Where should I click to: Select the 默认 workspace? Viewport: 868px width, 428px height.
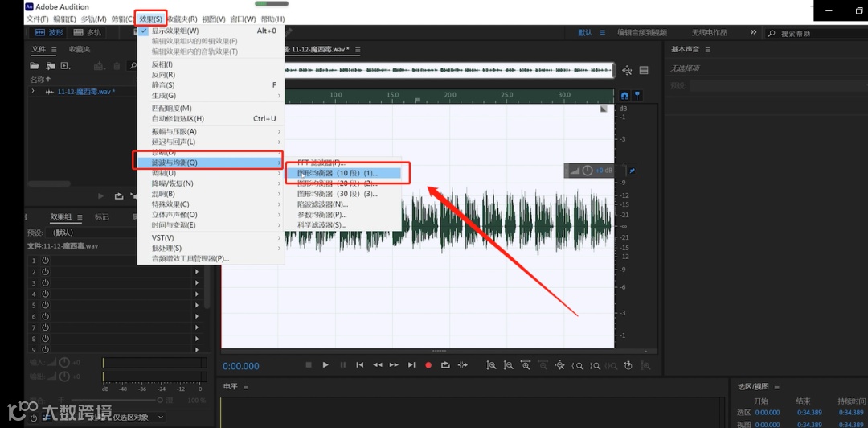(585, 33)
